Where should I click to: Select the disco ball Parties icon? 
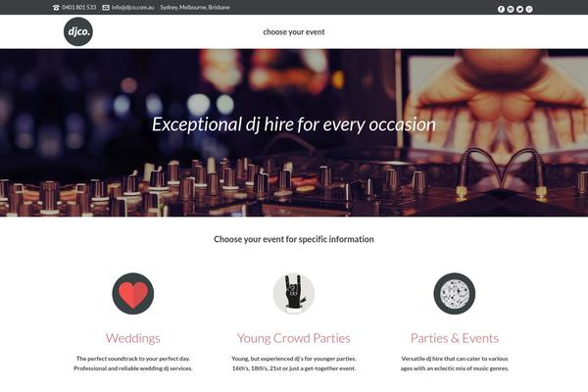pos(455,293)
